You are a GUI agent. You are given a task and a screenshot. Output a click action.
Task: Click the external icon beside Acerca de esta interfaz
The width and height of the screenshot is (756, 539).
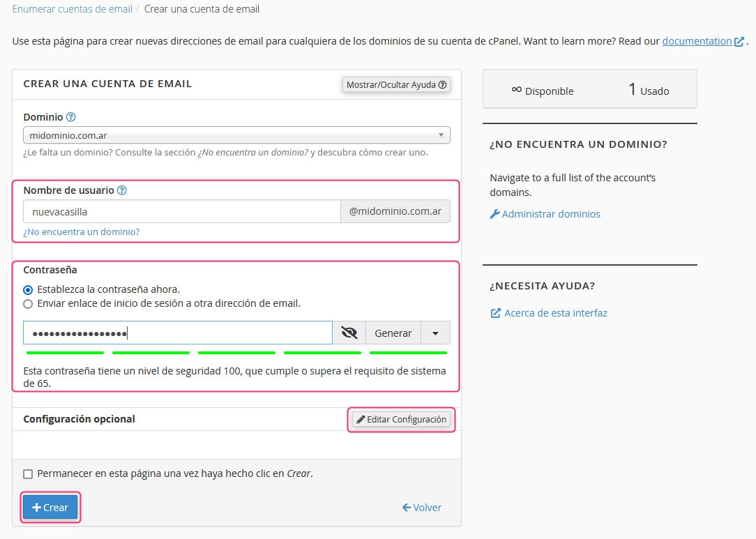pyautogui.click(x=495, y=313)
